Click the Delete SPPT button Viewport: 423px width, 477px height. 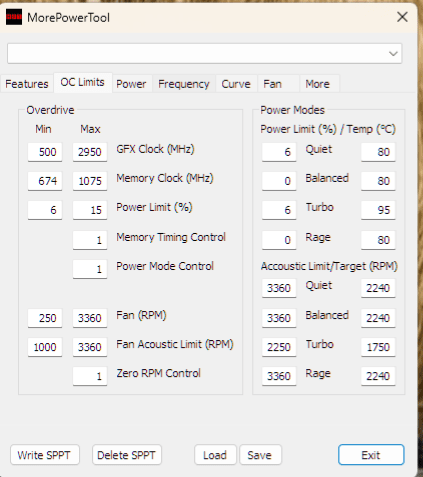(127, 455)
